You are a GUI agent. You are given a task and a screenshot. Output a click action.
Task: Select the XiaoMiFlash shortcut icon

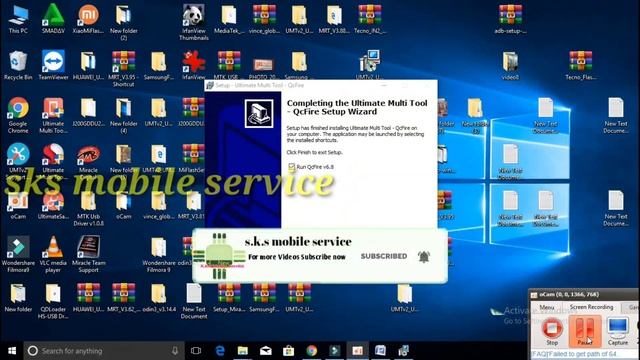(x=88, y=19)
